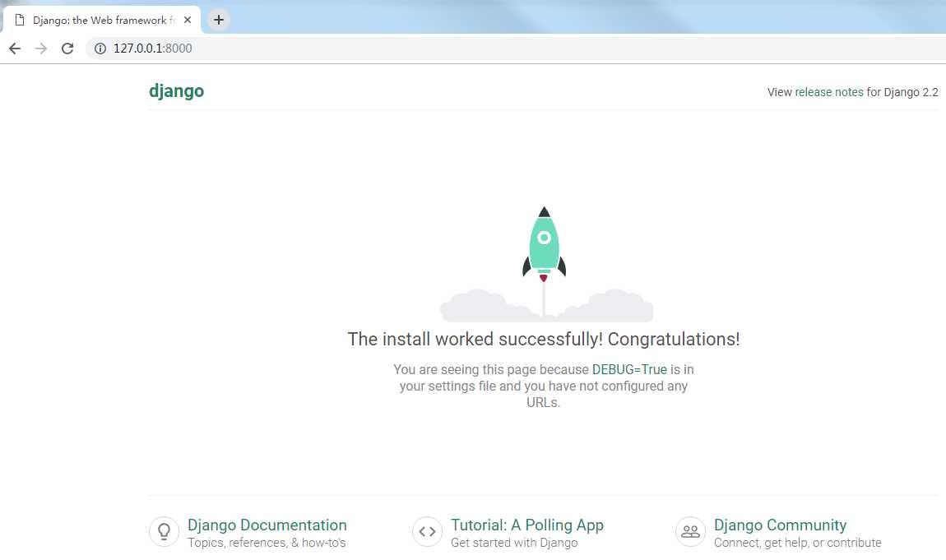Reload the page with the refresh icon
The height and width of the screenshot is (560, 946).
click(67, 49)
